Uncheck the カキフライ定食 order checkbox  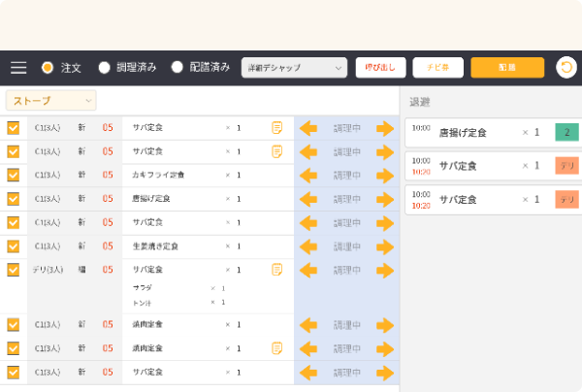[14, 176]
